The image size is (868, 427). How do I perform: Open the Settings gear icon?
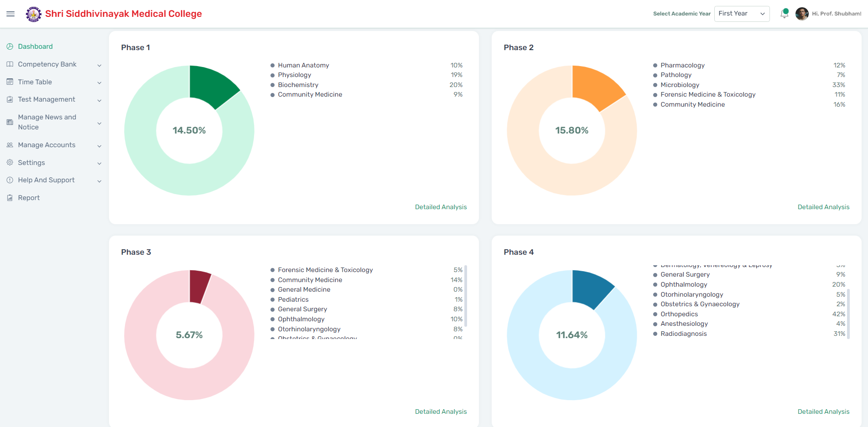10,162
